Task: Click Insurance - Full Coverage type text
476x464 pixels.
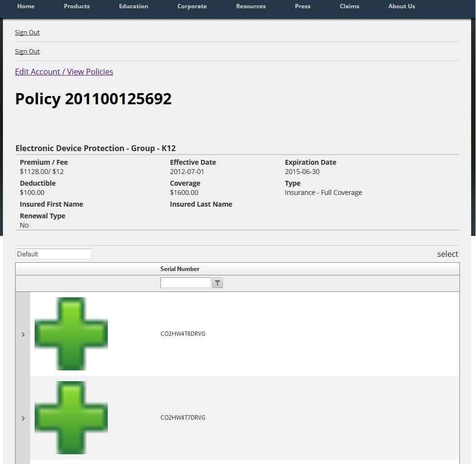Action: pyautogui.click(x=323, y=193)
